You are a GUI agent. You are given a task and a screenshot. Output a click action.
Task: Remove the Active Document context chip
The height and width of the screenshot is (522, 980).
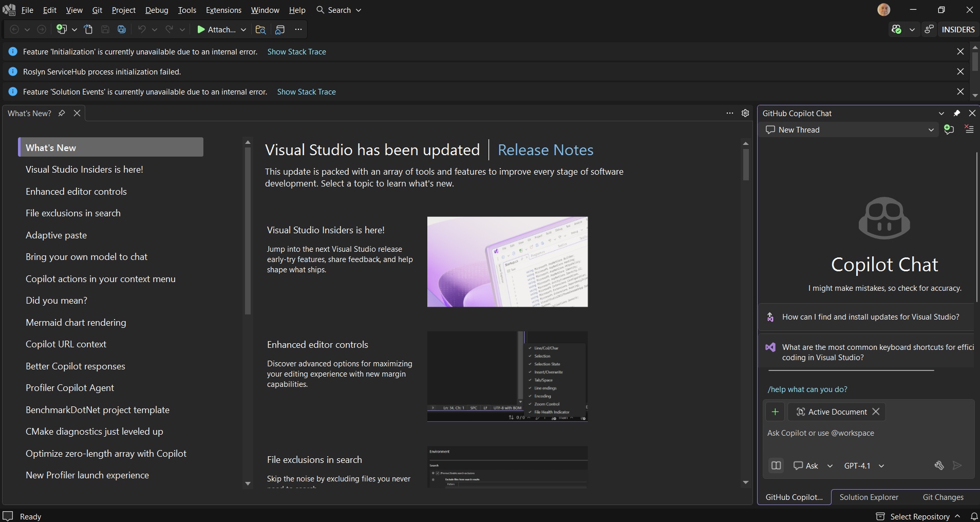coord(877,412)
